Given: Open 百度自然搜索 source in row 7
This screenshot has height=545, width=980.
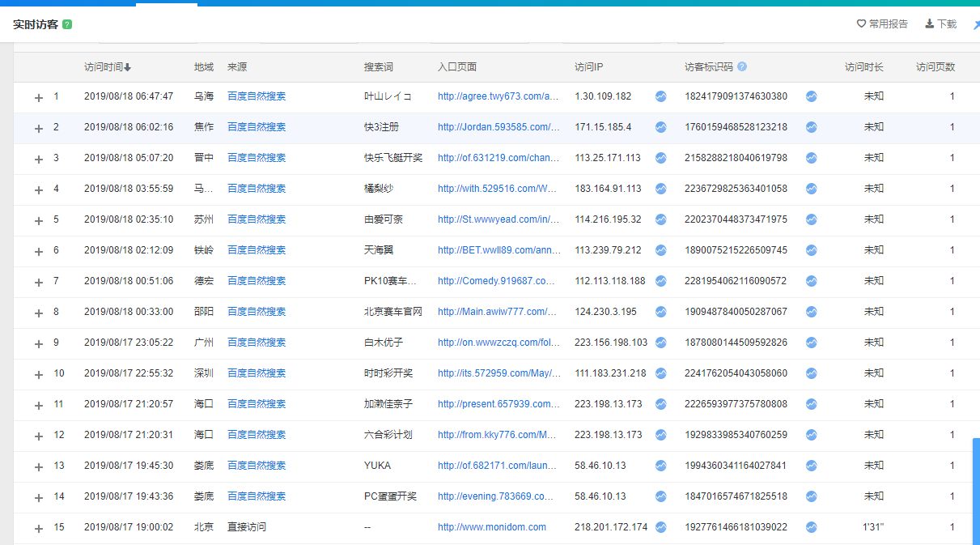Looking at the screenshot, I should click(257, 281).
